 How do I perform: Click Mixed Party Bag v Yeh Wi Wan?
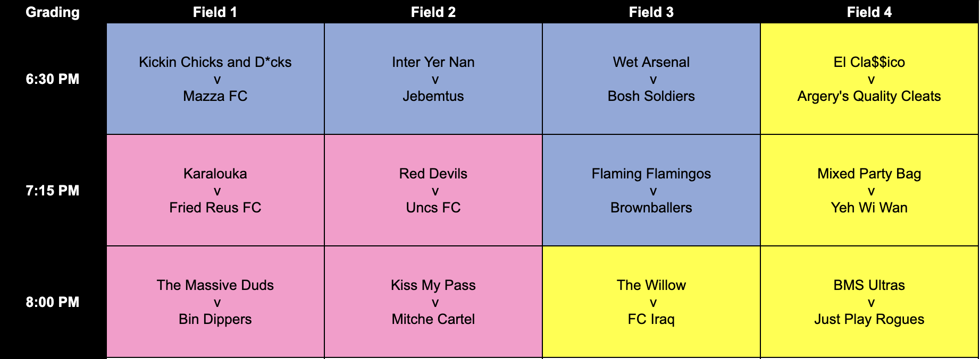[x=869, y=191]
